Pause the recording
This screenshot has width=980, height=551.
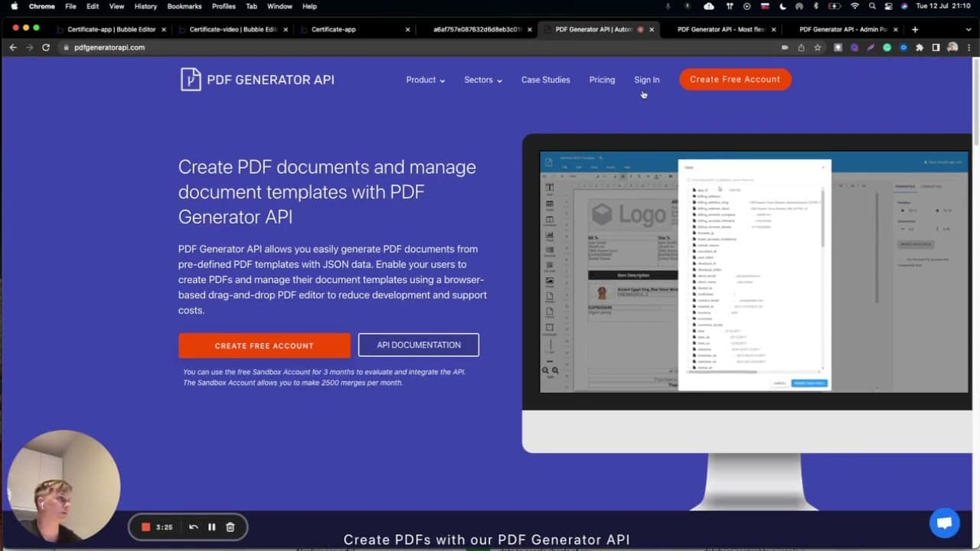pos(211,527)
